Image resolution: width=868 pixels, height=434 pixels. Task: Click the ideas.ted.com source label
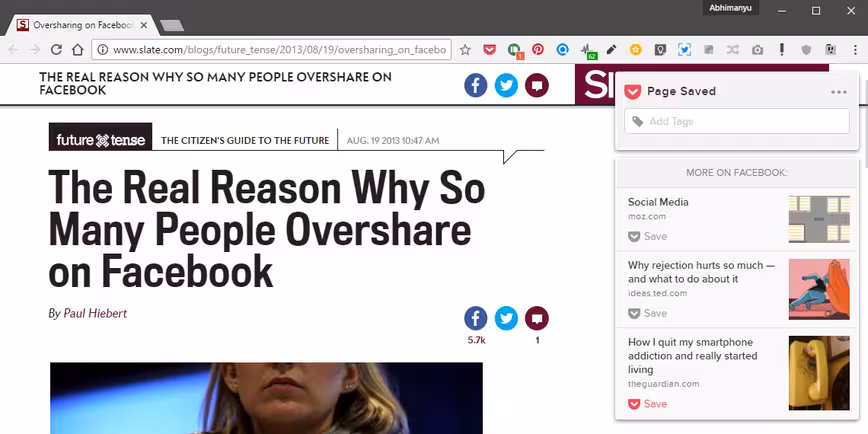658,293
